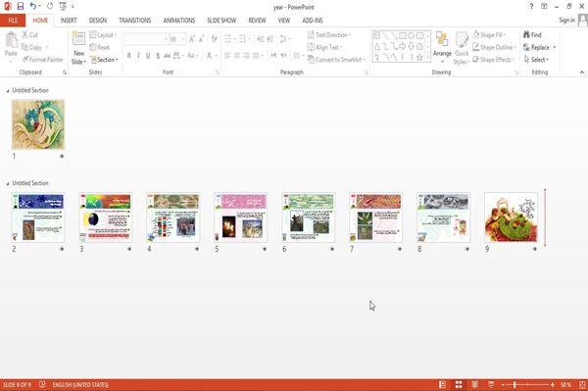The height and width of the screenshot is (391, 588).
Task: Click Format Painter
Action: click(x=42, y=60)
